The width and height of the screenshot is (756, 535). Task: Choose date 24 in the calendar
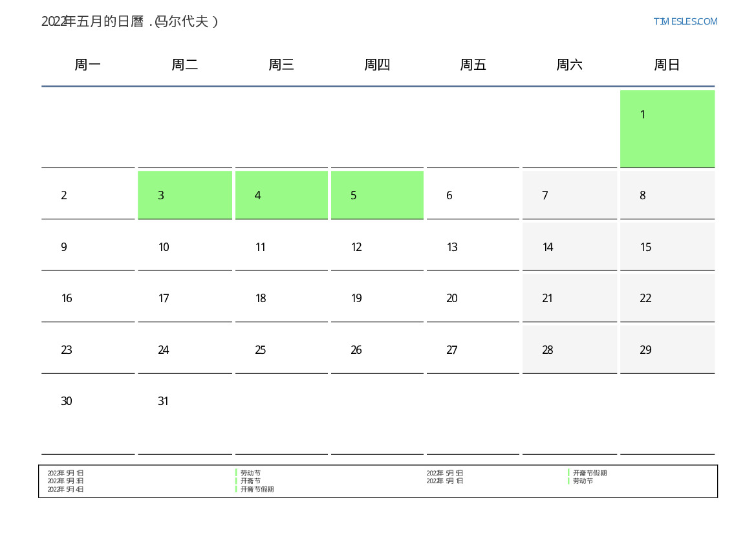click(164, 350)
